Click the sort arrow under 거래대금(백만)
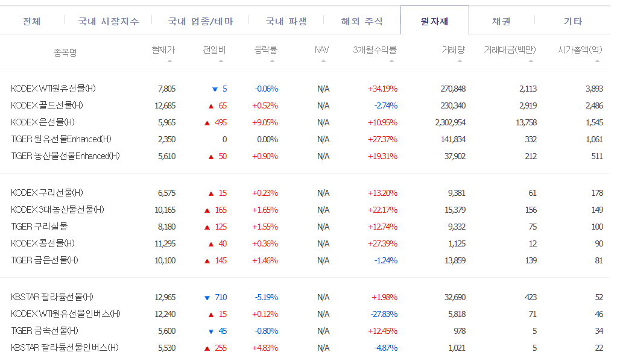The height and width of the screenshot is (364, 620). click(531, 61)
